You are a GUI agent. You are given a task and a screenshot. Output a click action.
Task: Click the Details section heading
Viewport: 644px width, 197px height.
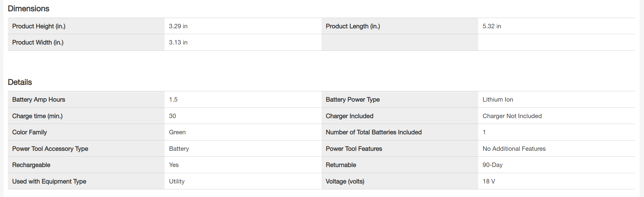coord(20,82)
